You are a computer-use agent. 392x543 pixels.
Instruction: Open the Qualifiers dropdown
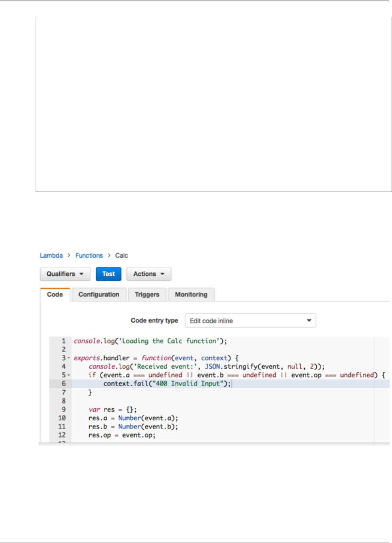[64, 274]
